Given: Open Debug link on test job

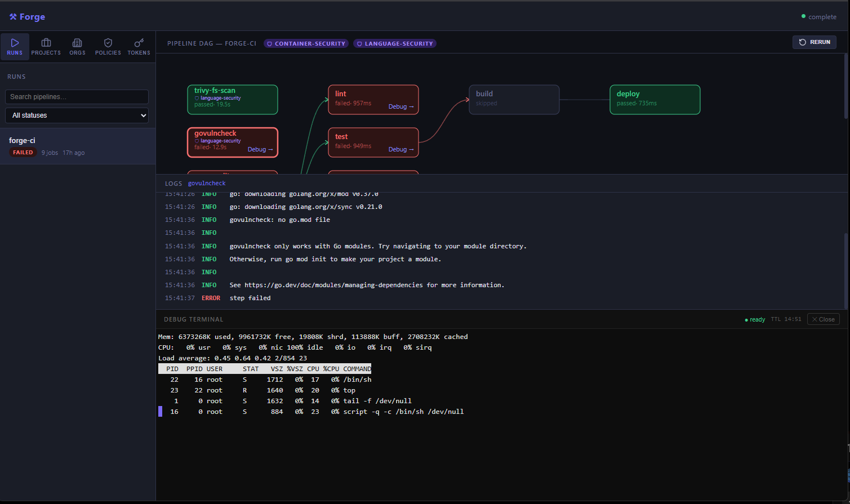Looking at the screenshot, I should click(x=401, y=149).
